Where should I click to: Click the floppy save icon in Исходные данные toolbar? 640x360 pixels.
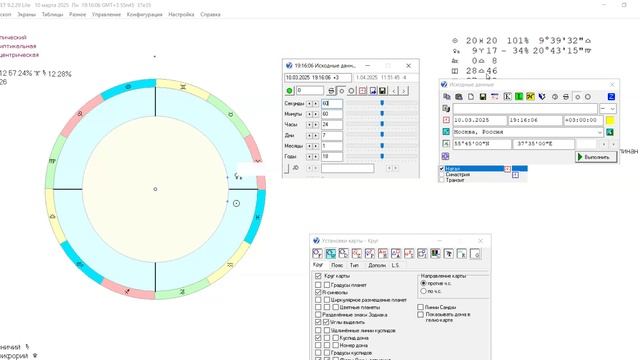tap(483, 97)
